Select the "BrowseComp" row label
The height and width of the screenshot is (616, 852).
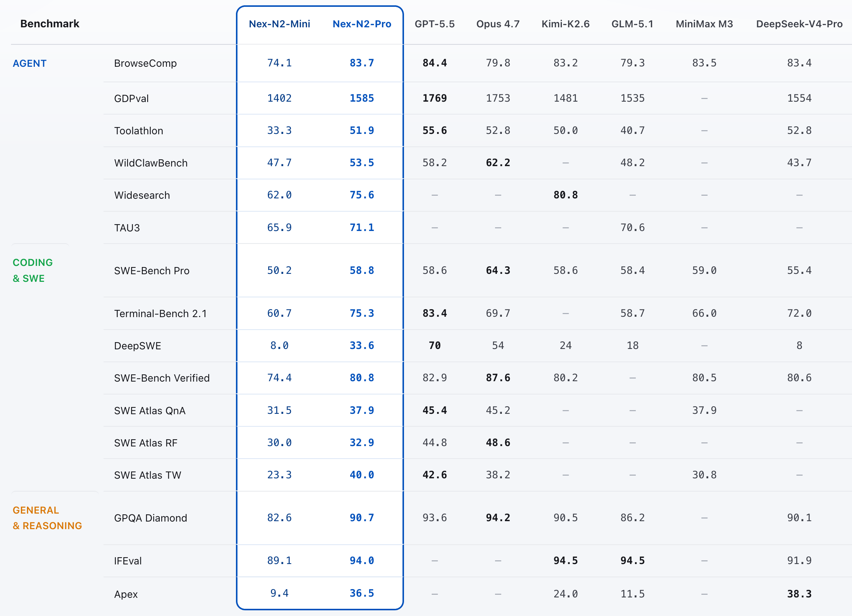145,63
